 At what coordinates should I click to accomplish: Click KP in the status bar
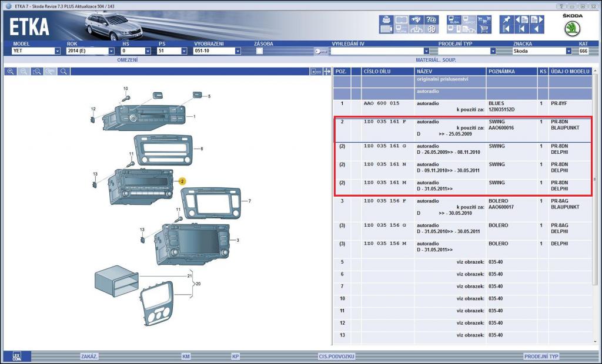[x=235, y=356]
